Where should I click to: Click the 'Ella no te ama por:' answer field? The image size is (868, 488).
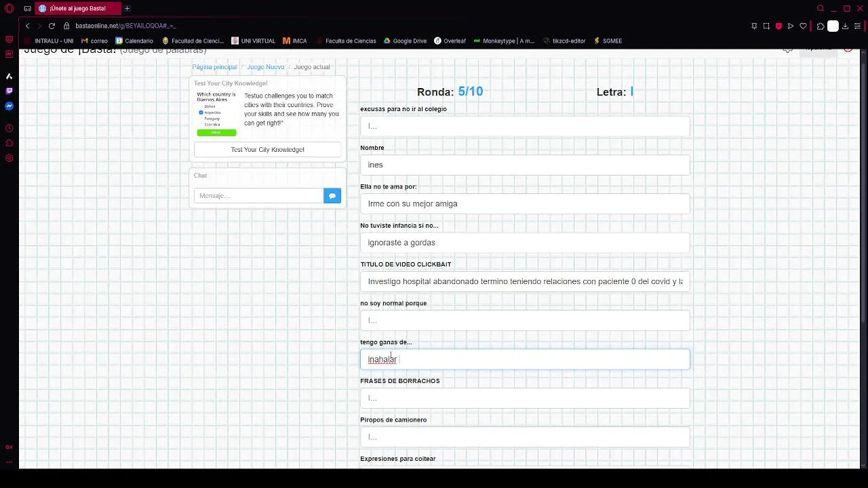[525, 204]
